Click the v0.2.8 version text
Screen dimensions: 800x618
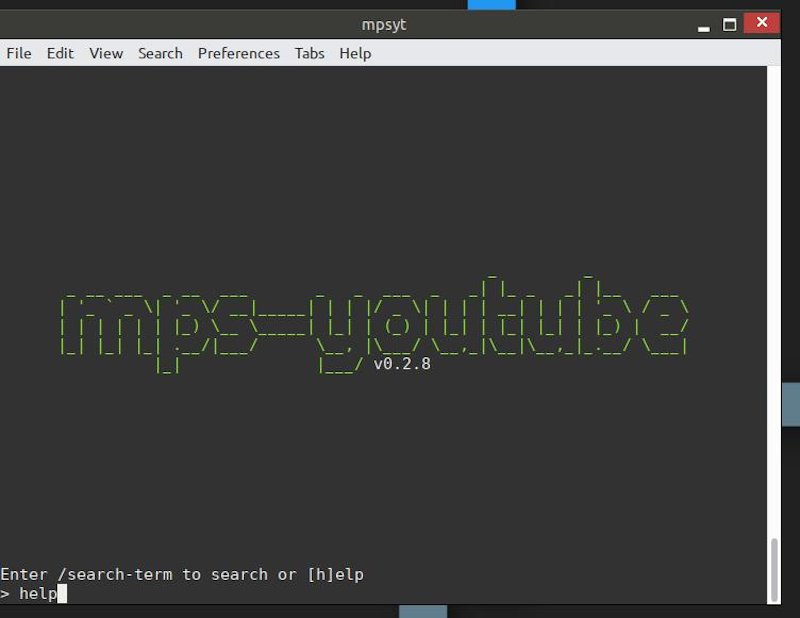point(402,364)
